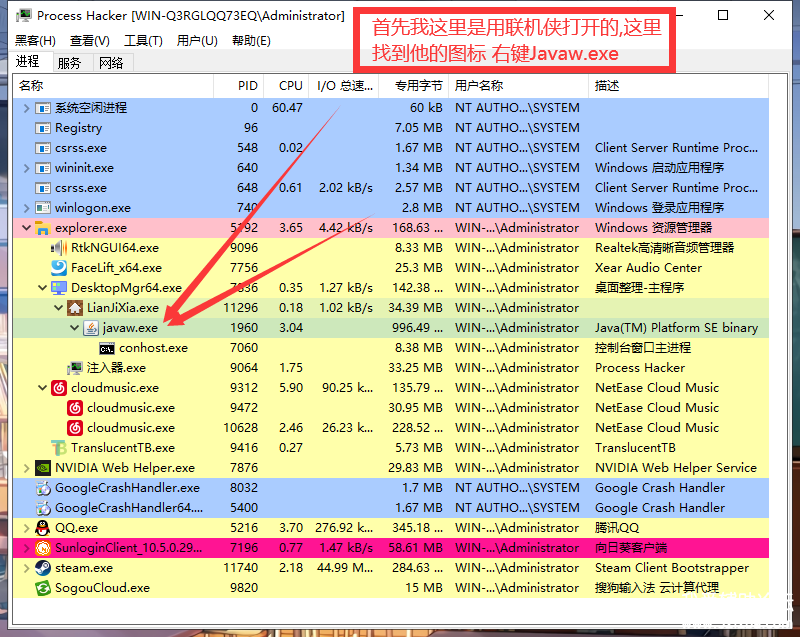The width and height of the screenshot is (800, 637).
Task: Click the javaw.exe Java icon
Action: [91, 328]
